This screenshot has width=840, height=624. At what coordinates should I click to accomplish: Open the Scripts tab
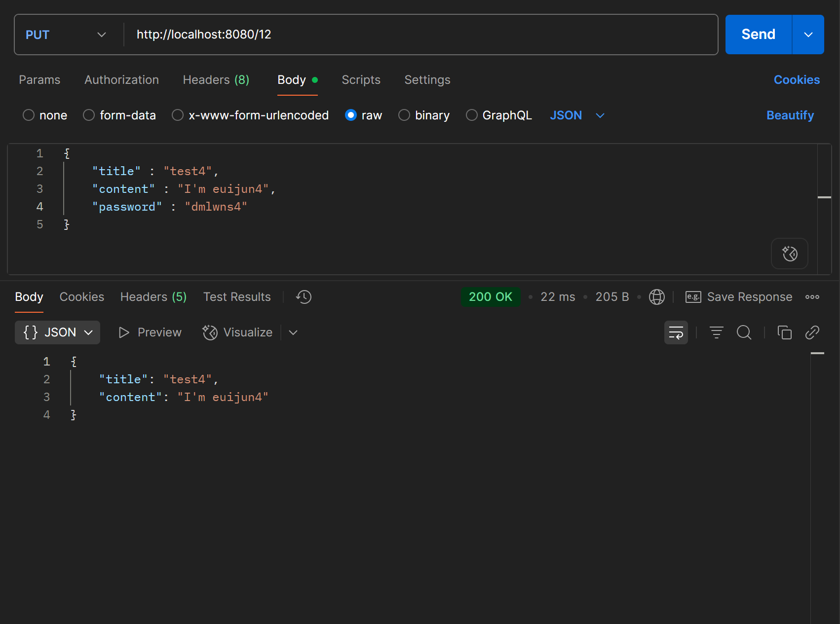[x=361, y=80]
